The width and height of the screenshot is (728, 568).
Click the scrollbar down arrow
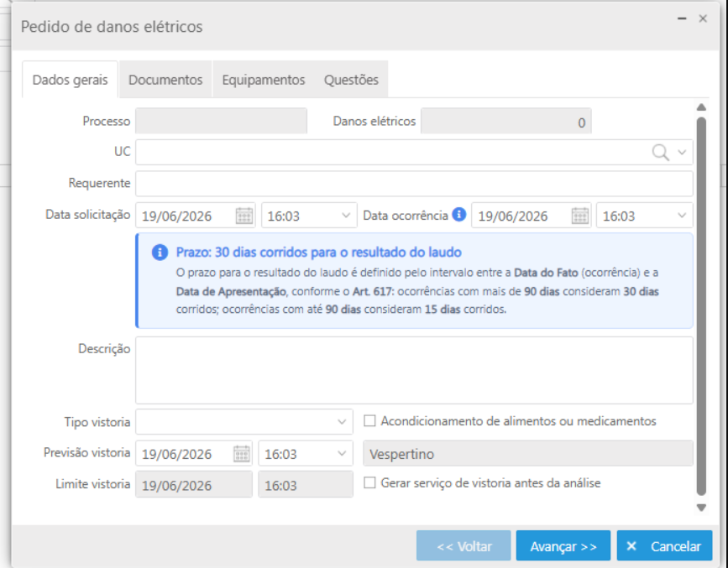(x=701, y=508)
